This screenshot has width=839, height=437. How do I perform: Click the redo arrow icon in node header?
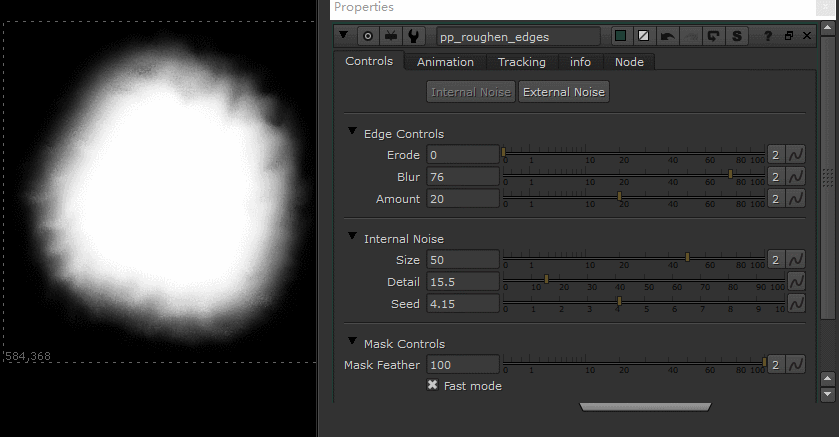(690, 36)
